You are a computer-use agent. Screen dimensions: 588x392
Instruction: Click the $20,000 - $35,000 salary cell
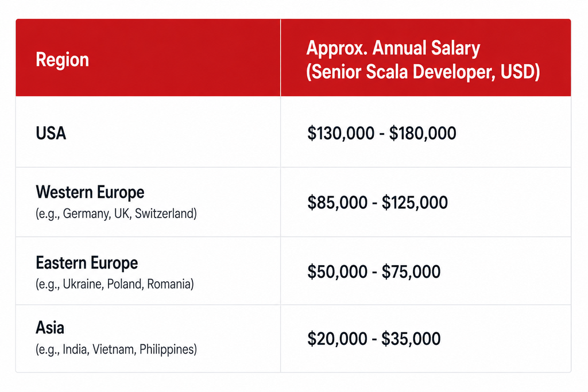pos(374,339)
